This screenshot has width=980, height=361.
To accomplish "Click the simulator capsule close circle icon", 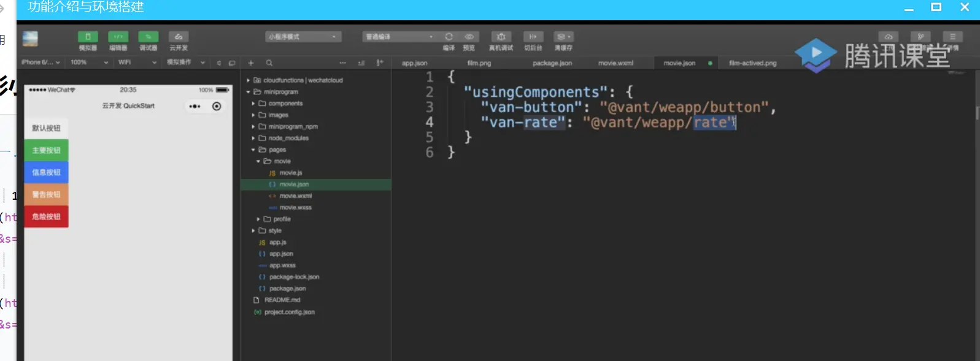I will coord(217,107).
